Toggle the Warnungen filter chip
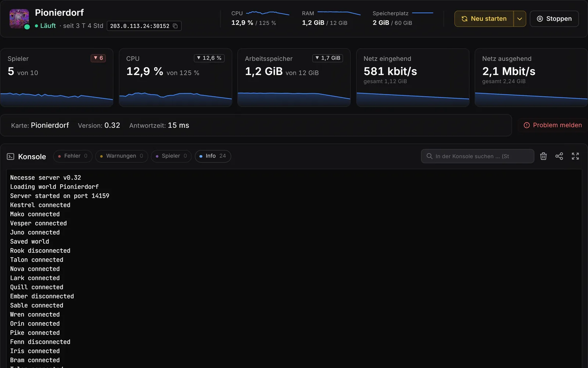The width and height of the screenshot is (588, 368). coord(122,156)
